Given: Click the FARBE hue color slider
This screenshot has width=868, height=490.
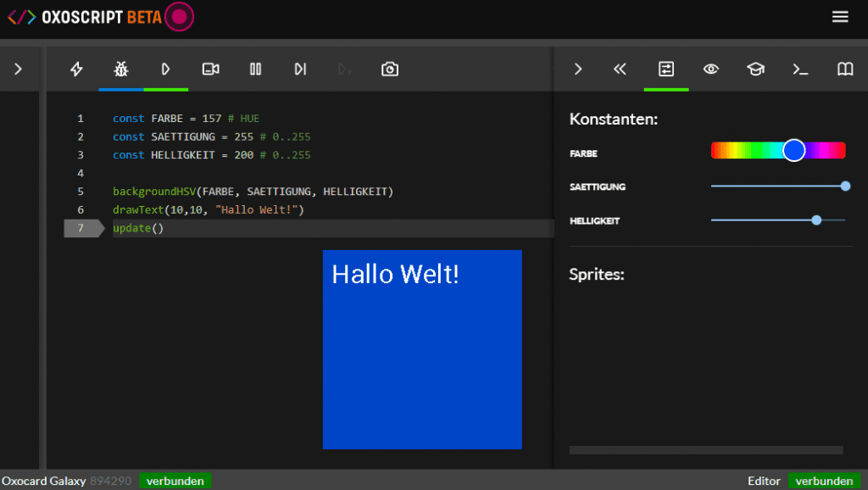Looking at the screenshot, I should [778, 151].
